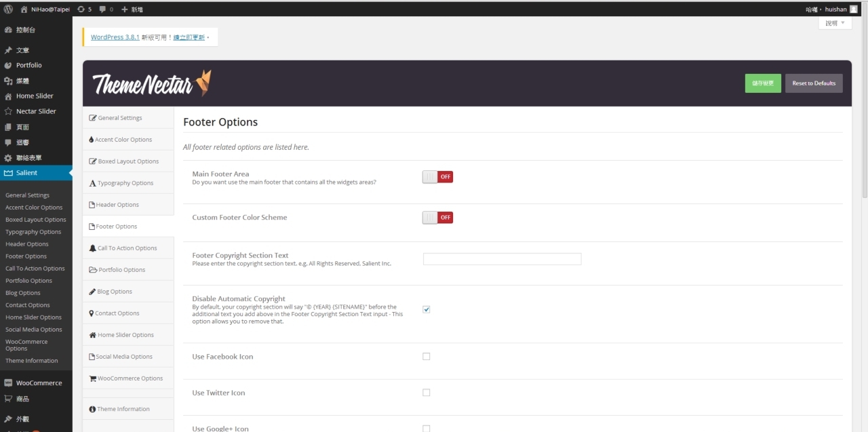Toggle the Custom Footer Color Scheme switch
This screenshot has height=432, width=868.
[437, 218]
